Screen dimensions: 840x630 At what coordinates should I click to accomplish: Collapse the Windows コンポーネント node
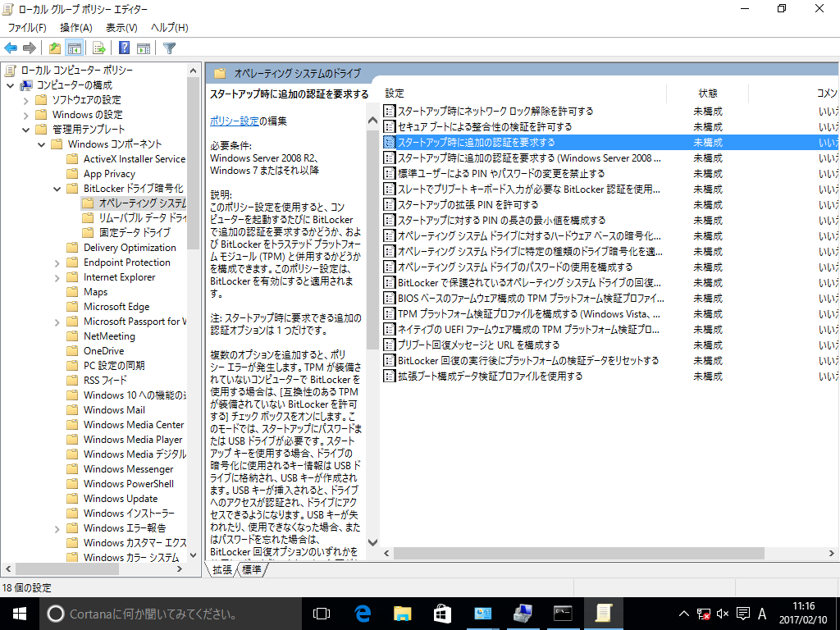coord(41,144)
